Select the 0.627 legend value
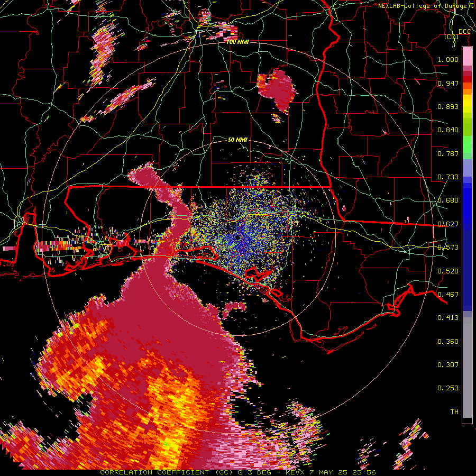Image resolution: width=476 pixels, height=476 pixels. (x=448, y=224)
